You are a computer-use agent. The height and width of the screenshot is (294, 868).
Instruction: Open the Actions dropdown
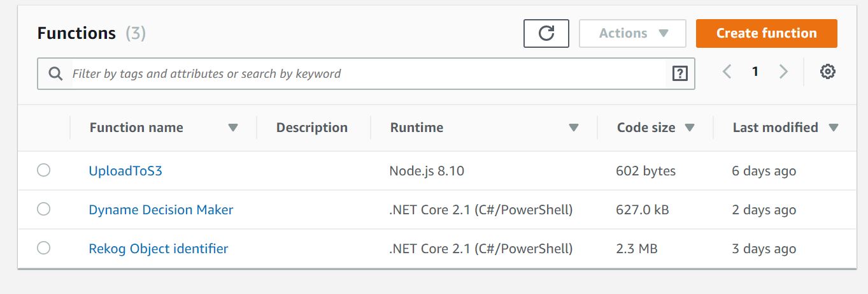click(632, 33)
